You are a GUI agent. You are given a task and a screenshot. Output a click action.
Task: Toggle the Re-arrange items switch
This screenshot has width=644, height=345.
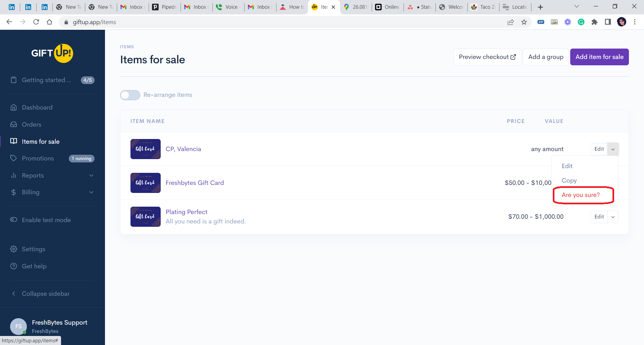pos(130,95)
